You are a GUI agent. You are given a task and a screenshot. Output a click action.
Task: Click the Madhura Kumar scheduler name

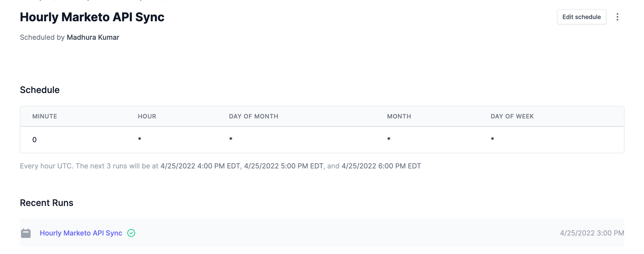point(93,37)
